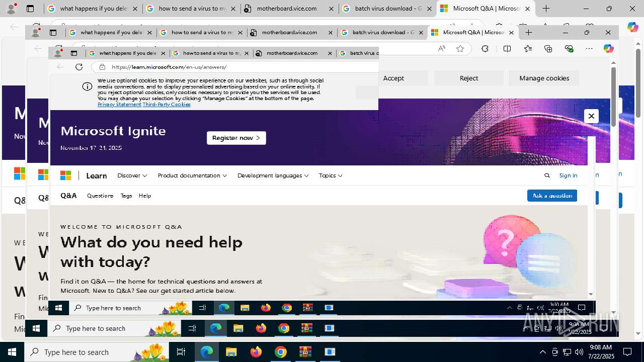The image size is (644, 362).
Task: Open new tab plus in middle window
Action: tap(529, 32)
